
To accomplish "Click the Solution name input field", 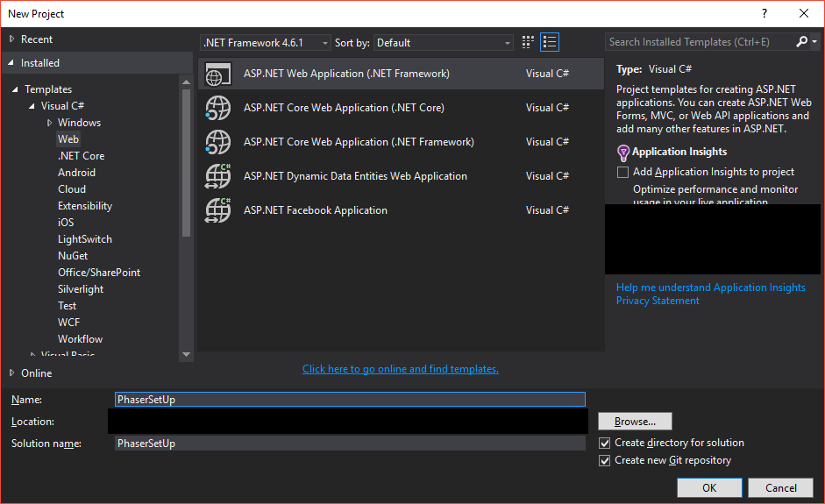I will (350, 444).
